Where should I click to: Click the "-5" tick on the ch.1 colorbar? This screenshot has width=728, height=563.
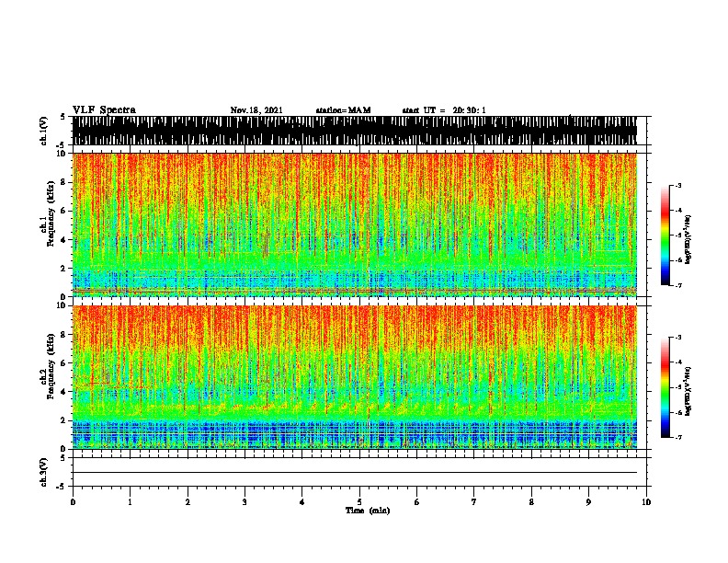point(677,236)
